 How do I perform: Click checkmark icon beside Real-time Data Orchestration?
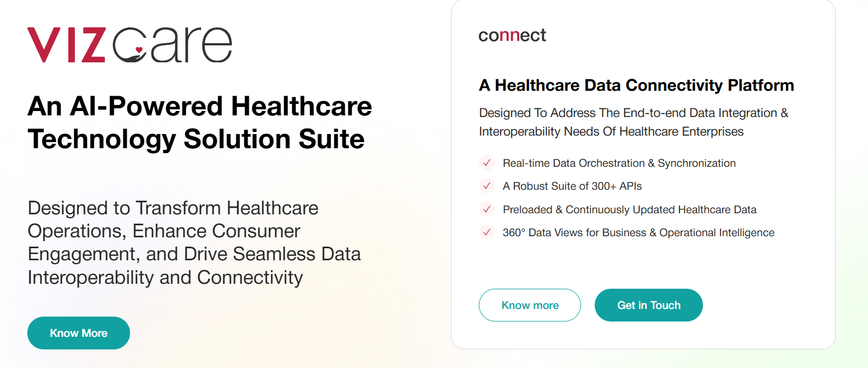click(x=486, y=163)
